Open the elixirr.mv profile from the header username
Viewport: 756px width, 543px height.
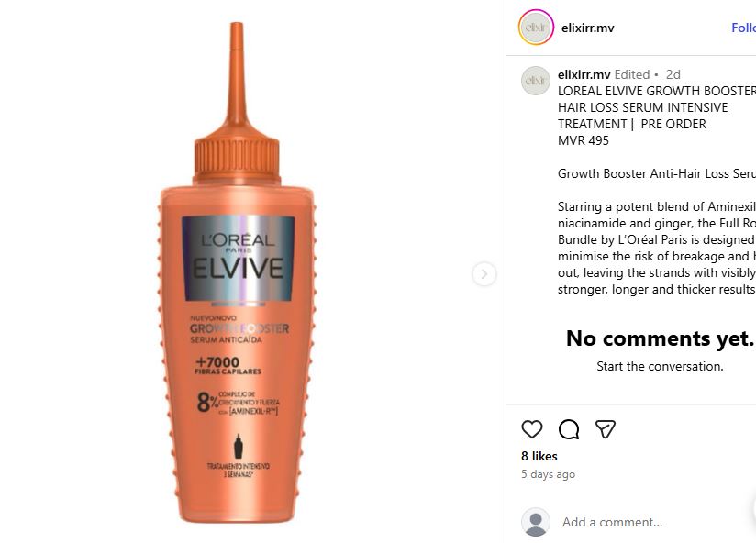pos(587,28)
